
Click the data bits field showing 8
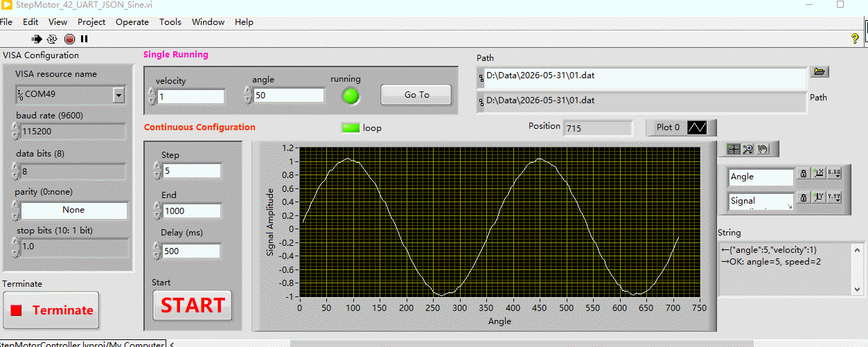point(73,171)
